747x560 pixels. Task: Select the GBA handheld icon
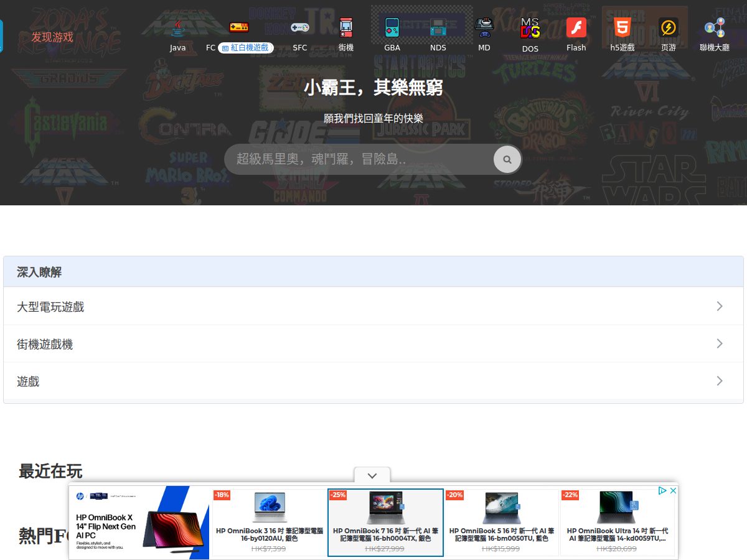click(x=392, y=27)
